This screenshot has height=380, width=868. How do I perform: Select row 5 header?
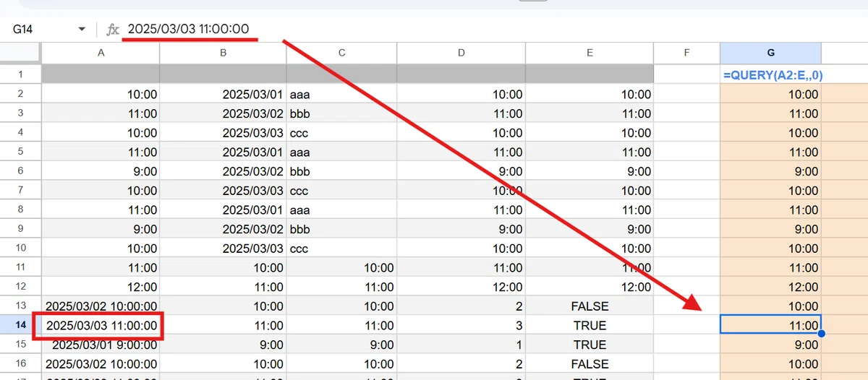click(20, 152)
